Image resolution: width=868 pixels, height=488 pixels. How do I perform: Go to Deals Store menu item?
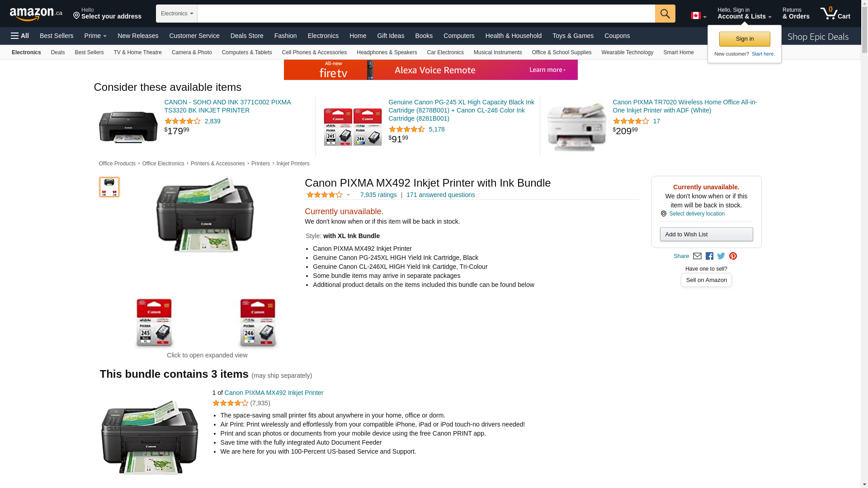(247, 36)
